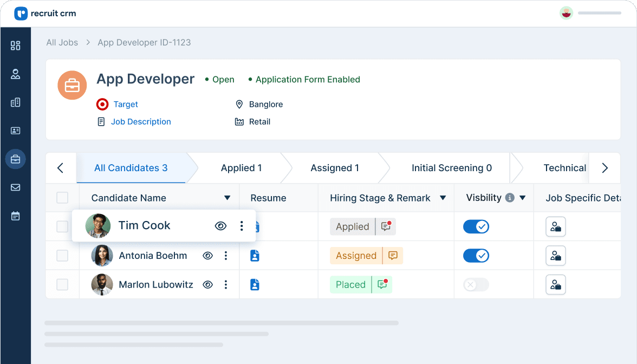The height and width of the screenshot is (364, 637).
Task: Switch to Initial Screening 0 stage tab
Action: (x=452, y=168)
